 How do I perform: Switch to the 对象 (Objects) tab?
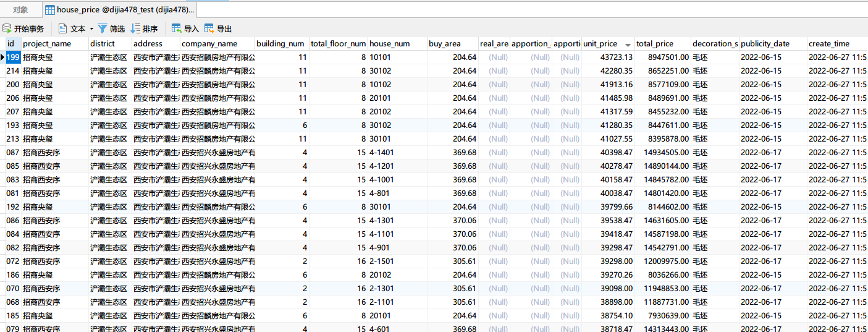click(x=20, y=10)
